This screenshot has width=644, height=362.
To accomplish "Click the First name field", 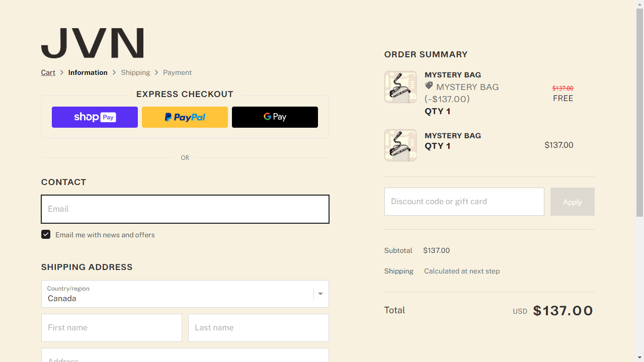I will pyautogui.click(x=112, y=328).
